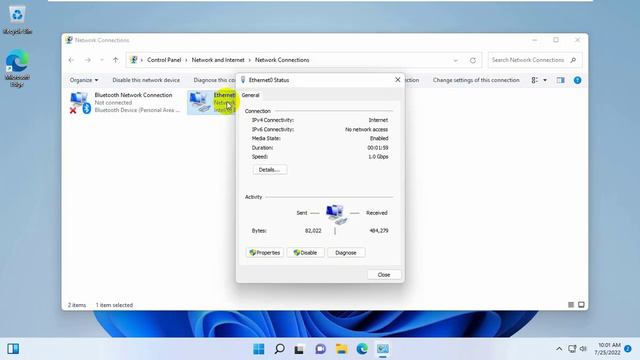Click the Duration value 00:01:59
The width and height of the screenshot is (640, 360).
378,148
